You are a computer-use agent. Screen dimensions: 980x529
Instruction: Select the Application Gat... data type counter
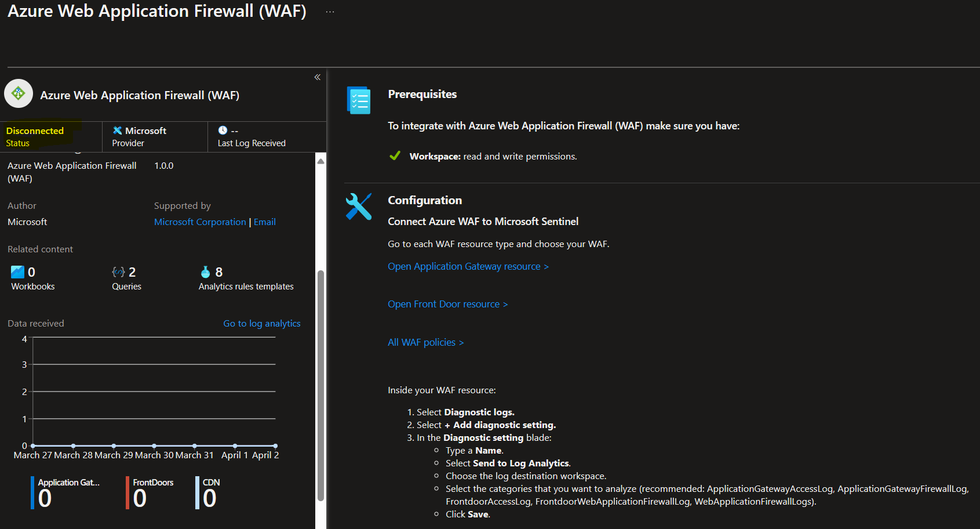[x=66, y=493]
